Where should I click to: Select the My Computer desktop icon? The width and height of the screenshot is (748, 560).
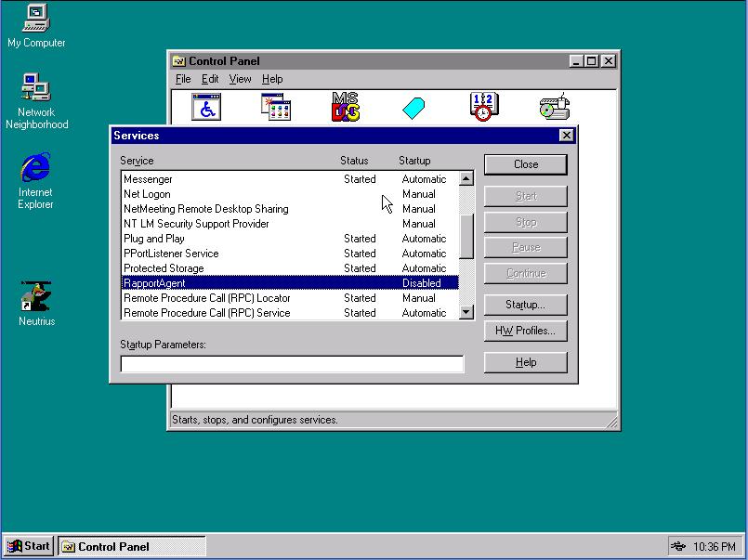coord(36,26)
